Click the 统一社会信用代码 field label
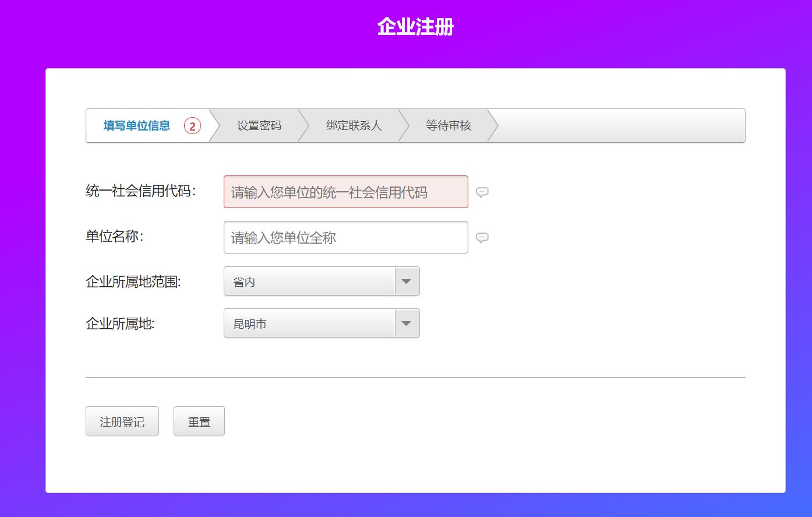 [x=140, y=191]
